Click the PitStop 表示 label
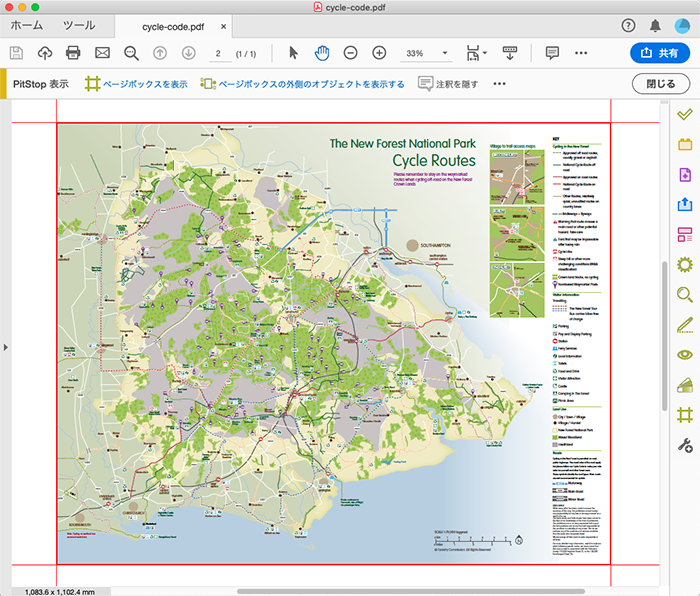Image resolution: width=700 pixels, height=596 pixels. pos(41,84)
